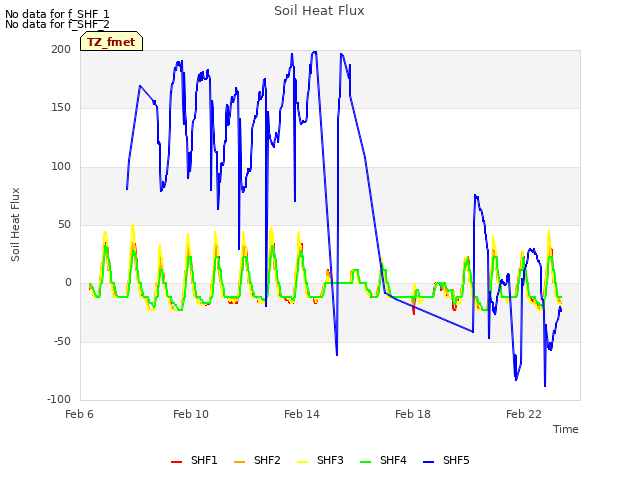640x480 pixels.
Task: Click the -100 y-axis tick label
Action: point(59,399)
